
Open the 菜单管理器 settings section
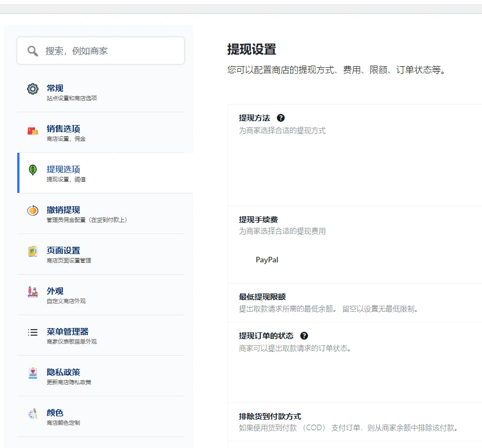[x=68, y=333]
